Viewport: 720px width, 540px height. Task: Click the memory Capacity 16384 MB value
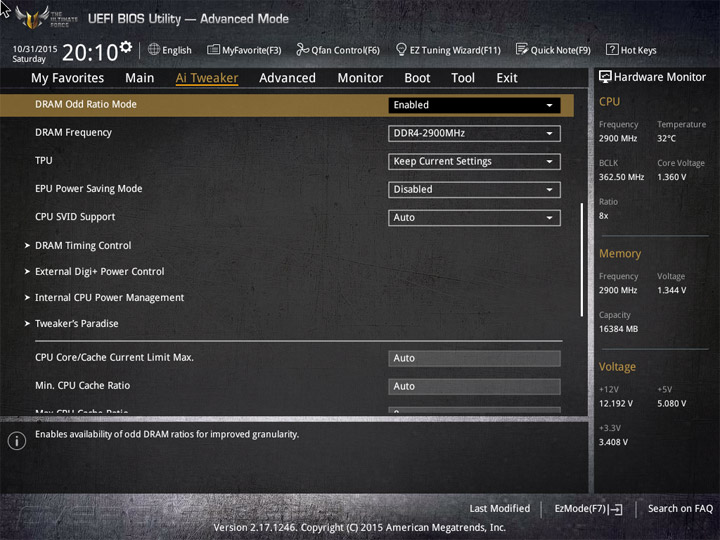click(619, 329)
